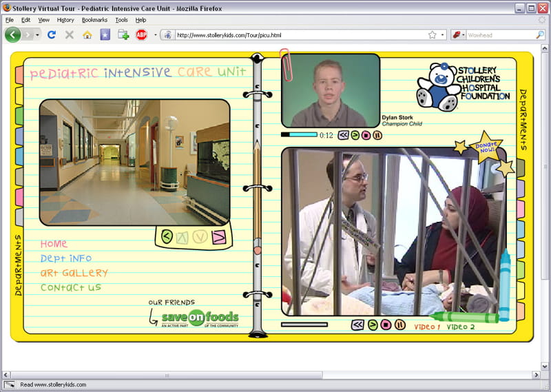Open the Contact Us link
The image size is (551, 392).
pyautogui.click(x=71, y=287)
